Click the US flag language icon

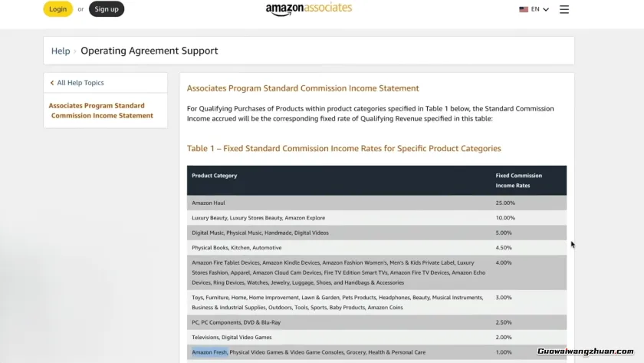click(524, 9)
